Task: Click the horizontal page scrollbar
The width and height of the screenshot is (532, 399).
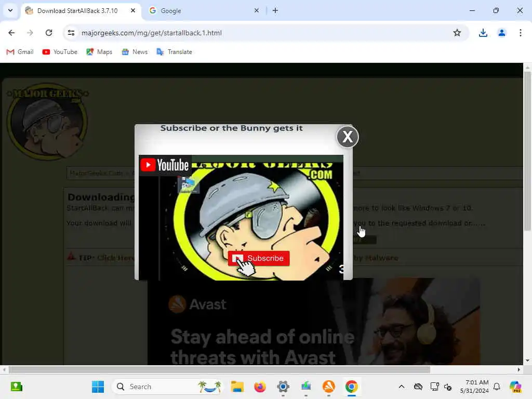Action: (x=219, y=369)
